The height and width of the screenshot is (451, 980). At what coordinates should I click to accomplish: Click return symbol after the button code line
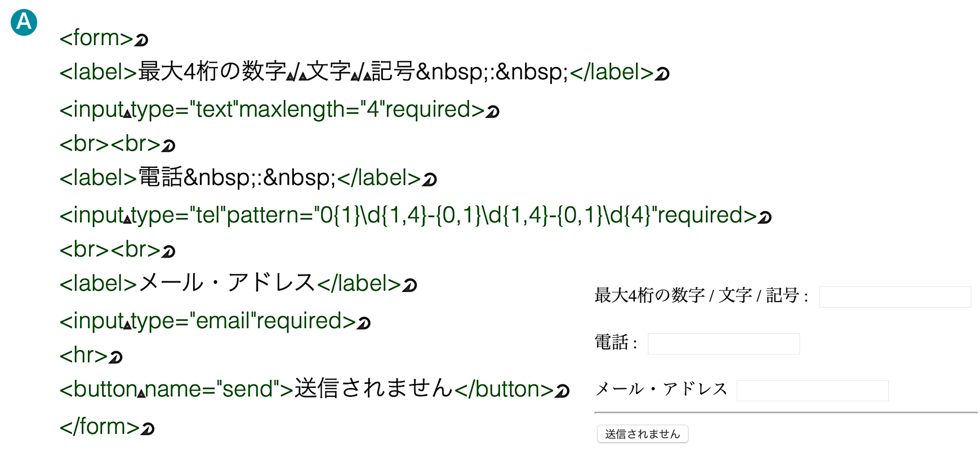[562, 391]
